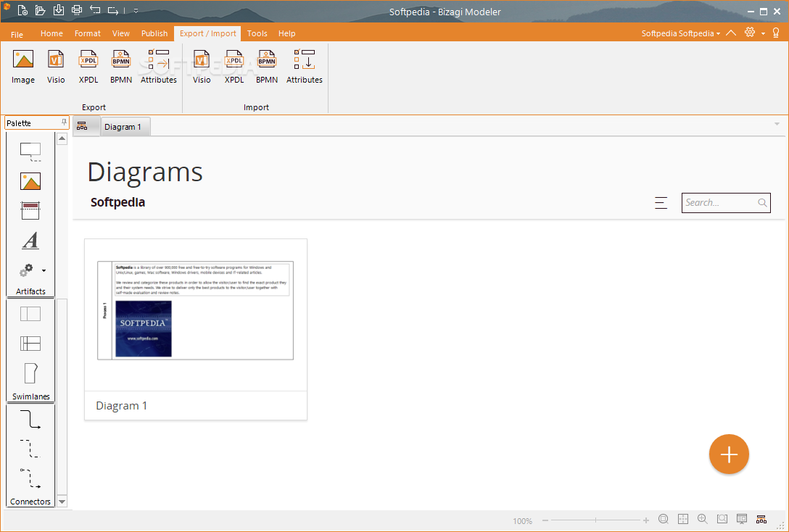Click the New document icon in title bar

tap(22, 10)
